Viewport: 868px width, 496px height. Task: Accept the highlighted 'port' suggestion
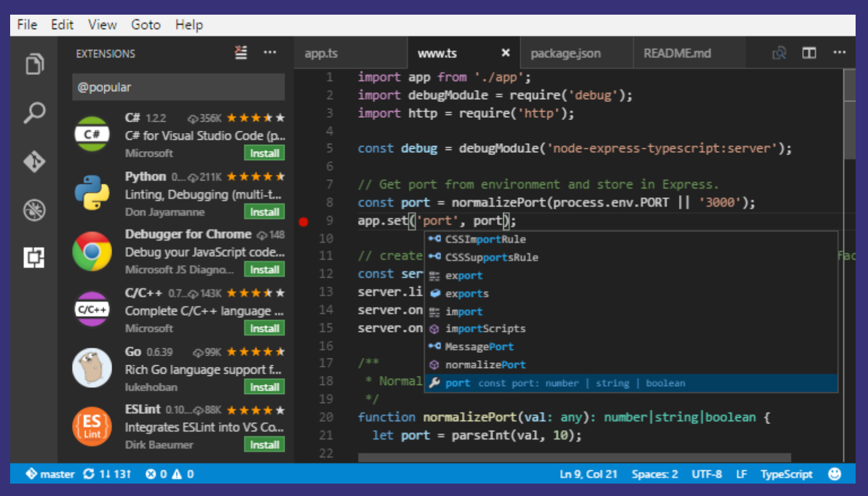[x=631, y=383]
